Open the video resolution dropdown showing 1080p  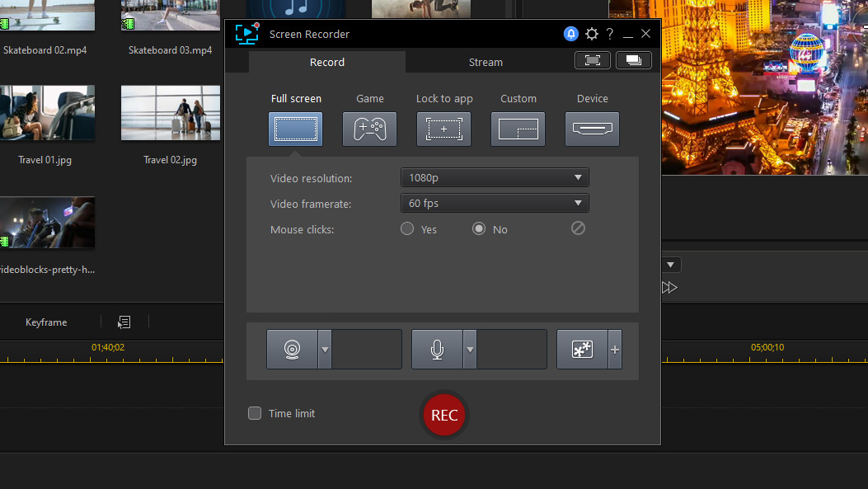[x=495, y=176]
